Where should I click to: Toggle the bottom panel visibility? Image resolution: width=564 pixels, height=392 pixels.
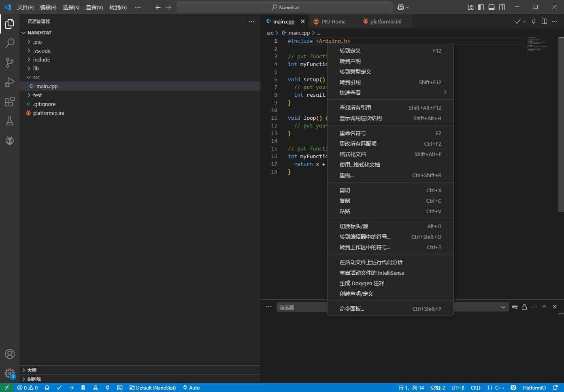(x=492, y=7)
